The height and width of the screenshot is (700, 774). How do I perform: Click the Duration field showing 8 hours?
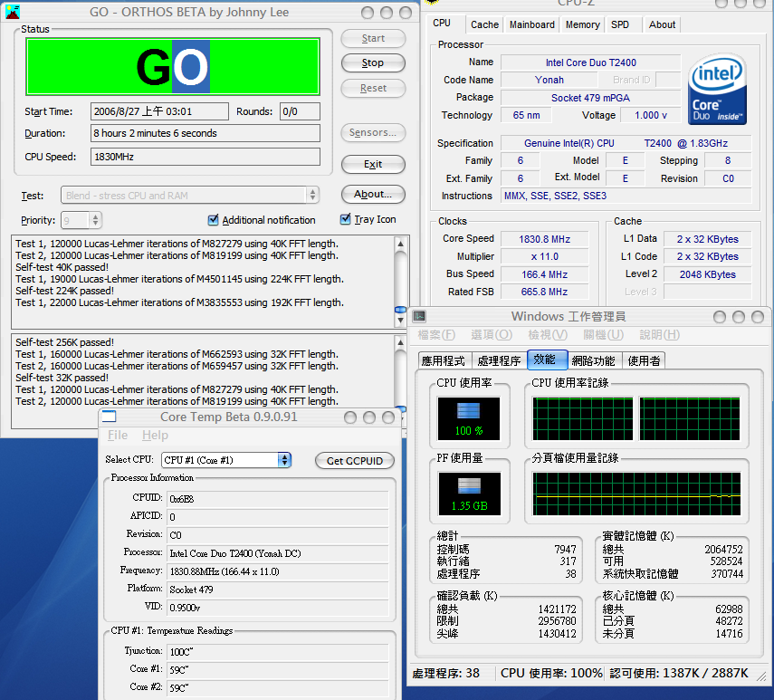tap(205, 133)
